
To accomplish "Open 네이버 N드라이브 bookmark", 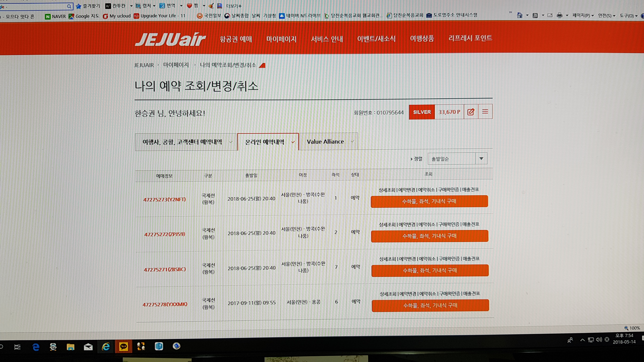I will (300, 16).
